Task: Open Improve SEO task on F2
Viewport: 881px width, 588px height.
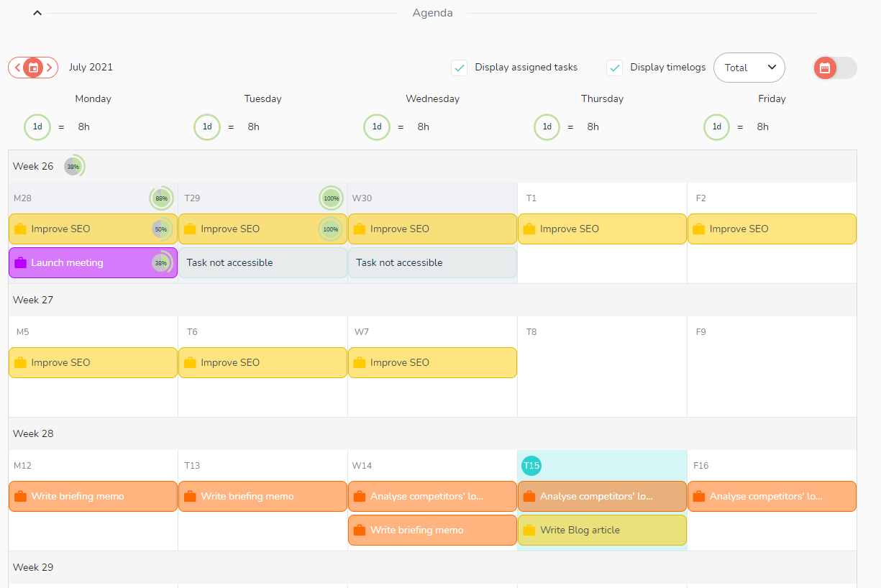Action: [x=772, y=229]
